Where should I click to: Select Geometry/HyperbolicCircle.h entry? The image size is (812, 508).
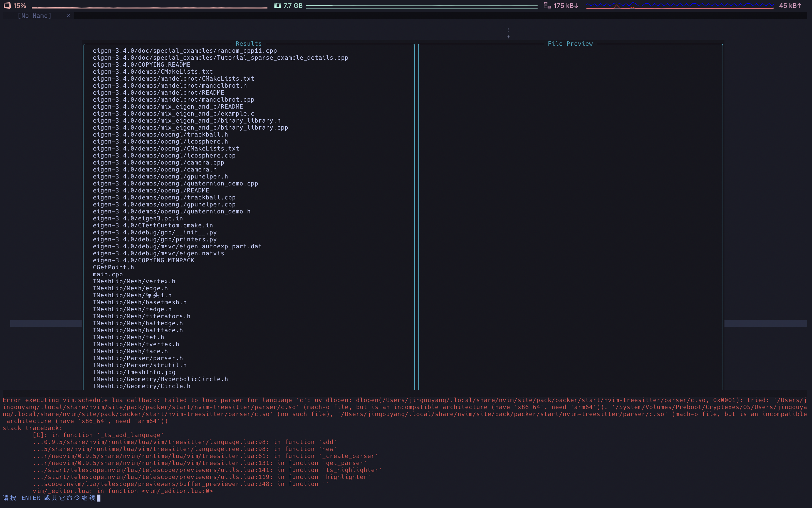[160, 379]
